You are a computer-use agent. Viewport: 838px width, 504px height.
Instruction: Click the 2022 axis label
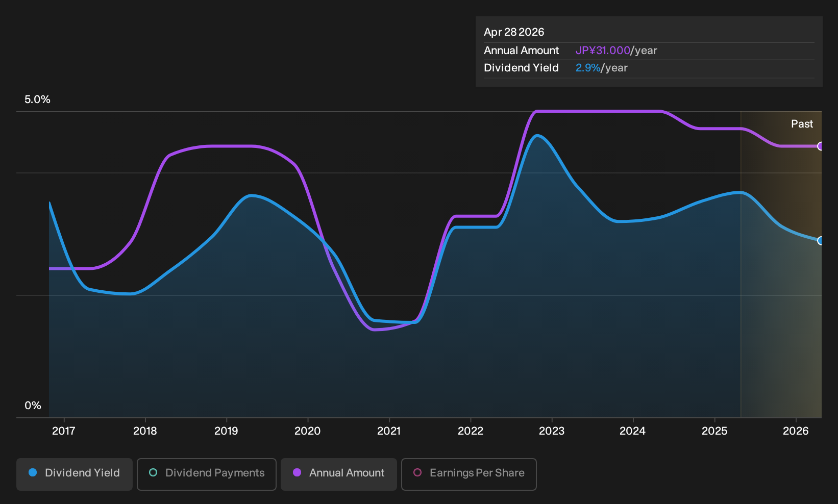[471, 431]
